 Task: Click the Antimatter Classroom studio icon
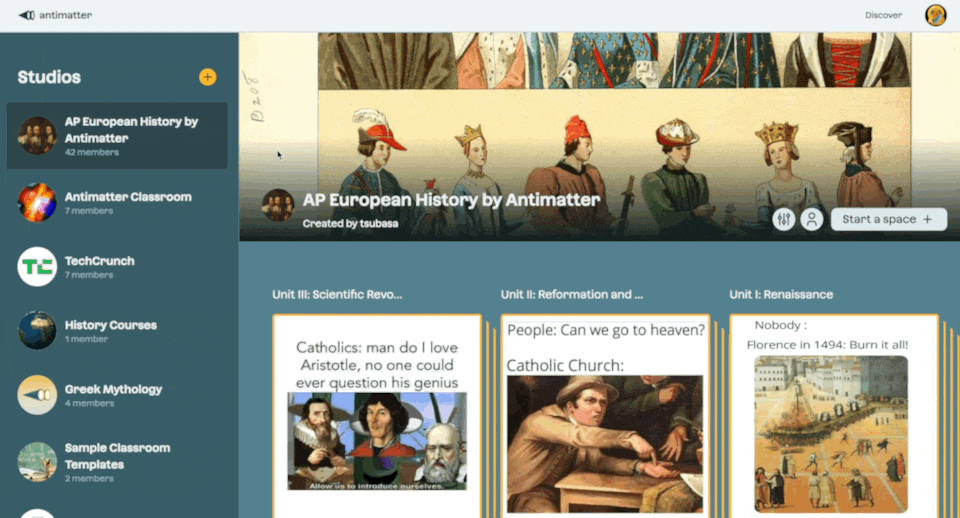coord(37,203)
